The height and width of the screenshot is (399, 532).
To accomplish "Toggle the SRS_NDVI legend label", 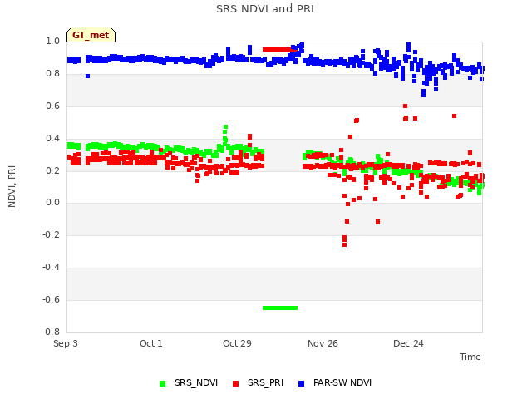I will (196, 382).
